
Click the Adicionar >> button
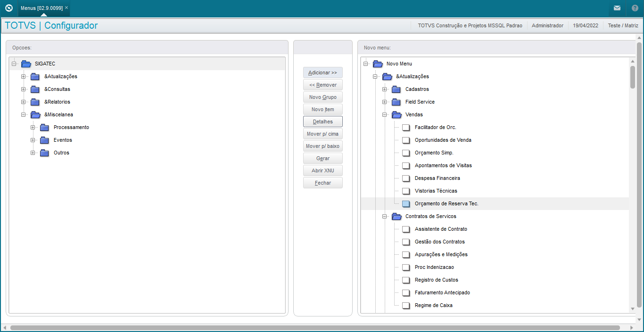[x=323, y=73]
